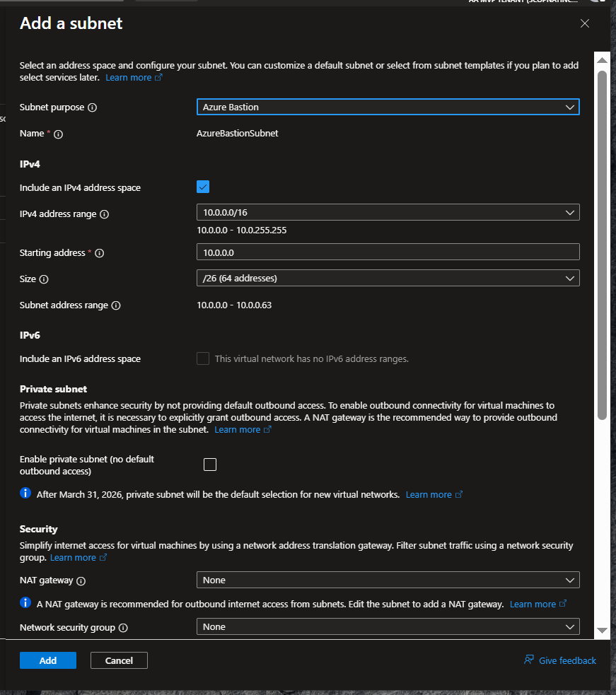Click the info icon next to Size
Image resolution: width=616 pixels, height=695 pixels.
[x=44, y=279]
